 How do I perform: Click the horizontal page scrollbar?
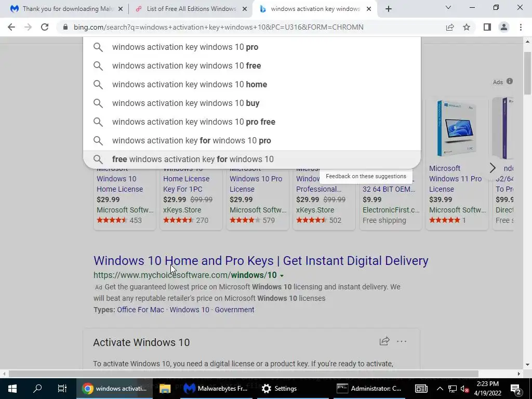coord(244,374)
